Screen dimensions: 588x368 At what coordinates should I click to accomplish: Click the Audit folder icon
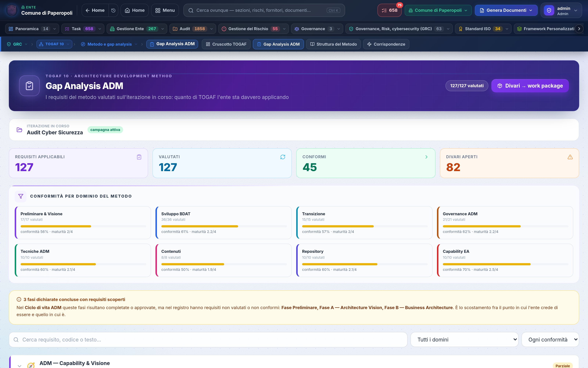[175, 29]
